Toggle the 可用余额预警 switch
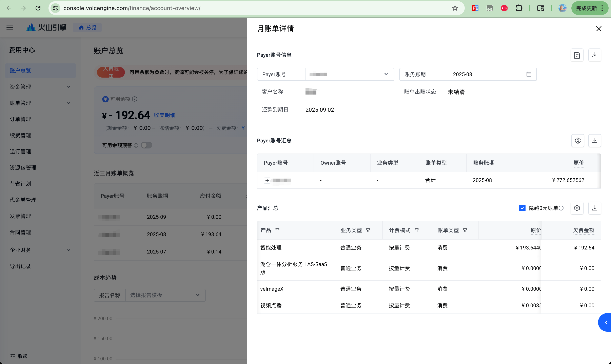 [x=146, y=145]
